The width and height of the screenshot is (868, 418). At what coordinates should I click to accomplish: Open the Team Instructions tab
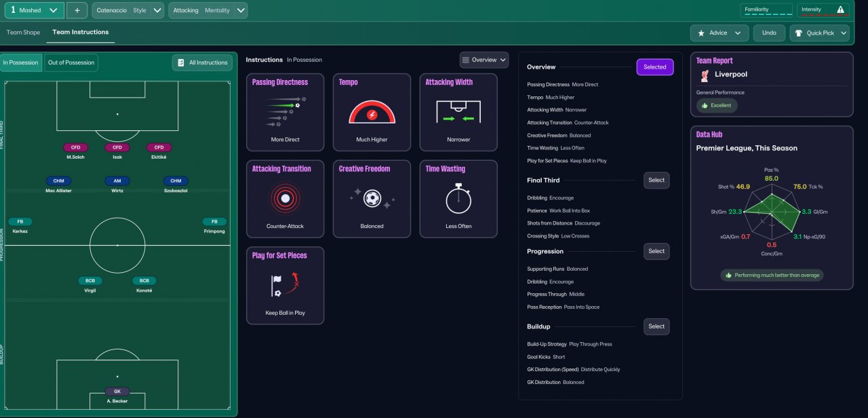pos(80,32)
